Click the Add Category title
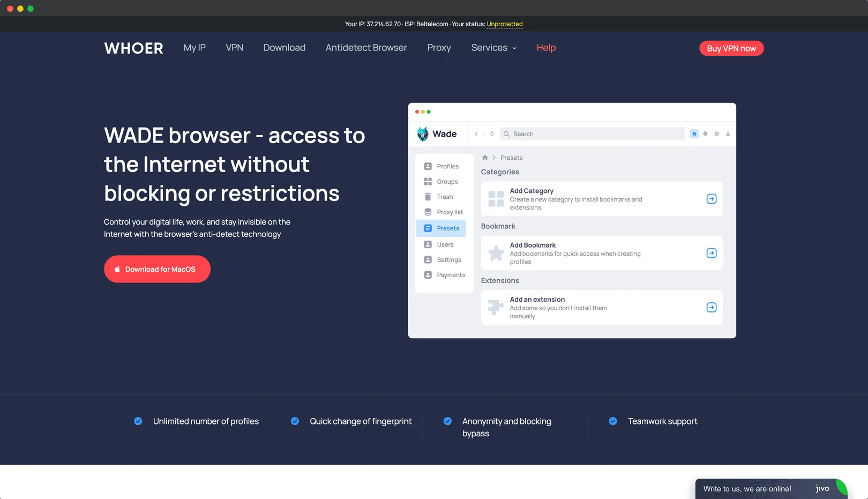This screenshot has width=868, height=499. point(532,191)
